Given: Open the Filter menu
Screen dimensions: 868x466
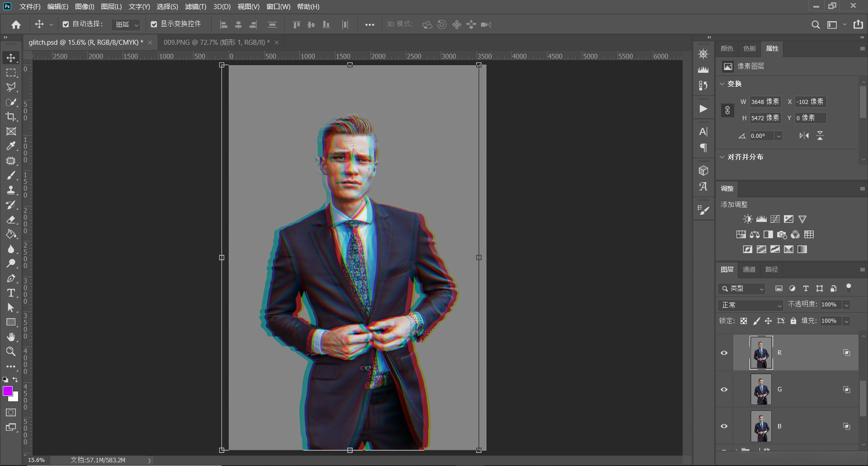Looking at the screenshot, I should (195, 6).
